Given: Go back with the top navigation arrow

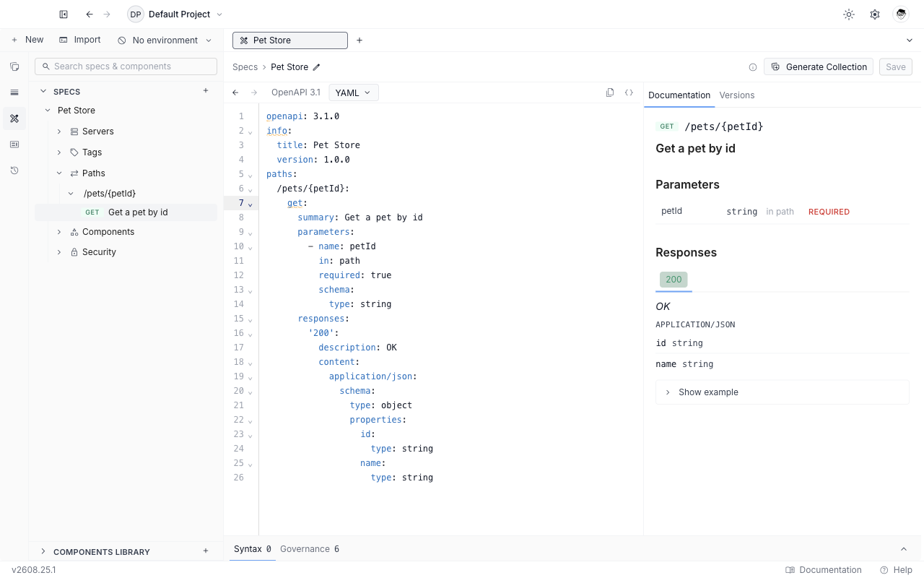Looking at the screenshot, I should 90,14.
